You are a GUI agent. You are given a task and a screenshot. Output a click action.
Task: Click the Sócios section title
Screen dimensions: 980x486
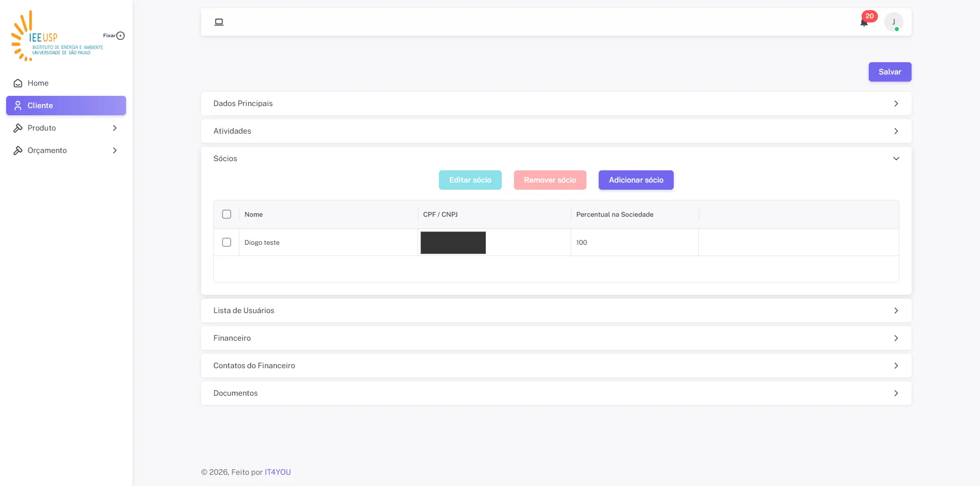point(225,159)
